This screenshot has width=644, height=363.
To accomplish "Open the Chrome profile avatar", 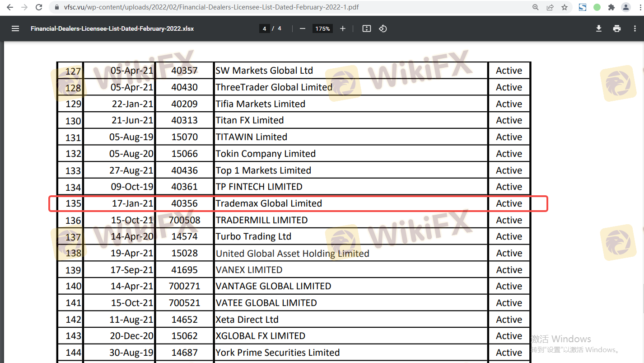I will (x=625, y=7).
